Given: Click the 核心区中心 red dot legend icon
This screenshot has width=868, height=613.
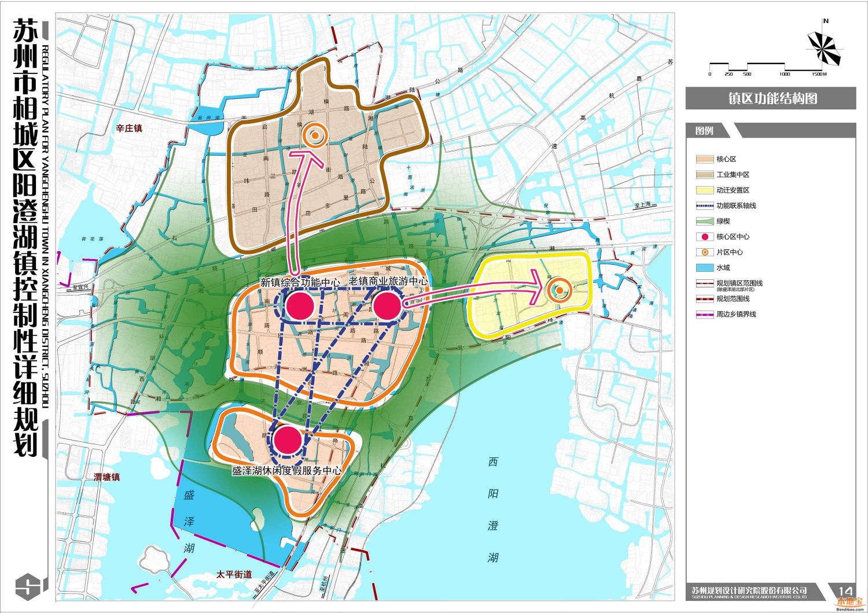Looking at the screenshot, I should point(705,237).
